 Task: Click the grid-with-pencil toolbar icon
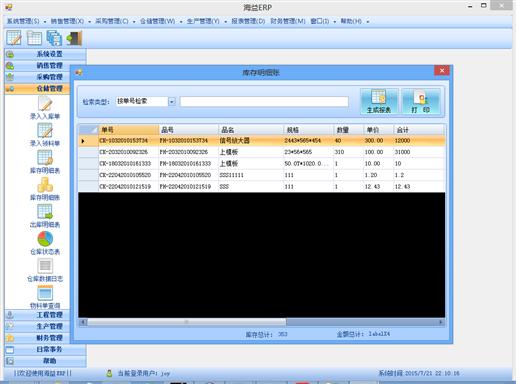coord(14,38)
